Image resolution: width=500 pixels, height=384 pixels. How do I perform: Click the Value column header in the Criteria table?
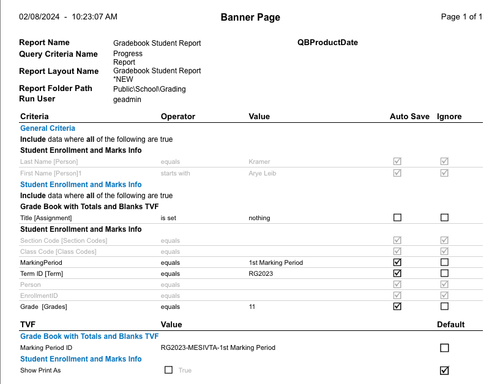(x=259, y=116)
